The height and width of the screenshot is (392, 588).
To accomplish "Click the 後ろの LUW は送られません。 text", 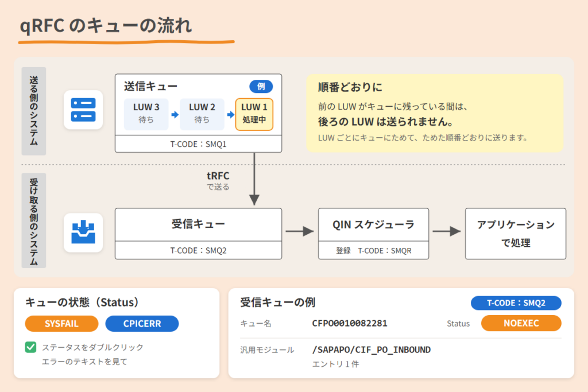I will point(386,122).
